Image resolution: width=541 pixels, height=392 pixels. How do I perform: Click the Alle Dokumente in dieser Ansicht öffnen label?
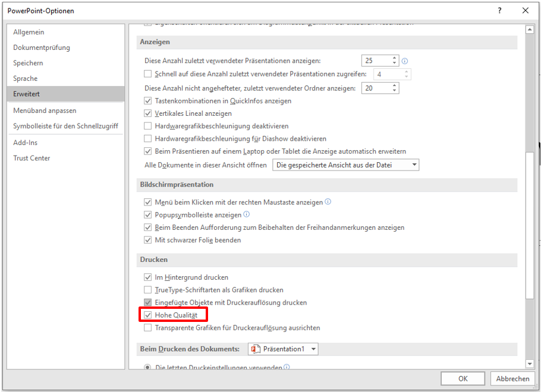coord(206,165)
